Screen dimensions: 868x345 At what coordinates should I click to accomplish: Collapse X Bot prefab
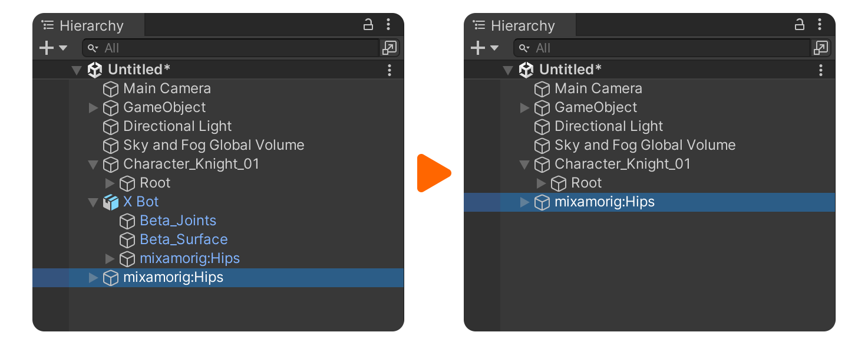coord(93,202)
